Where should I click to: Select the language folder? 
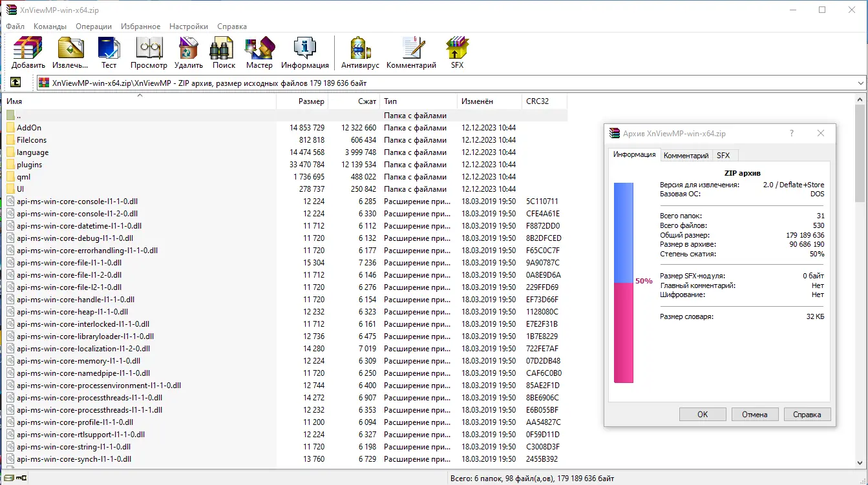(33, 152)
